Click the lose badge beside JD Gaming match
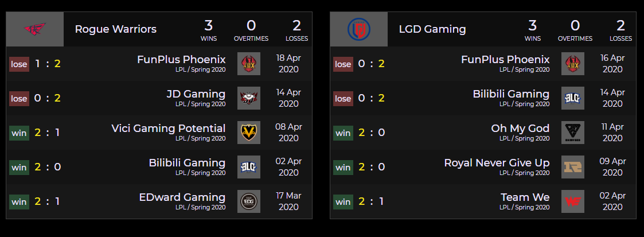644x237 pixels. [x=19, y=98]
